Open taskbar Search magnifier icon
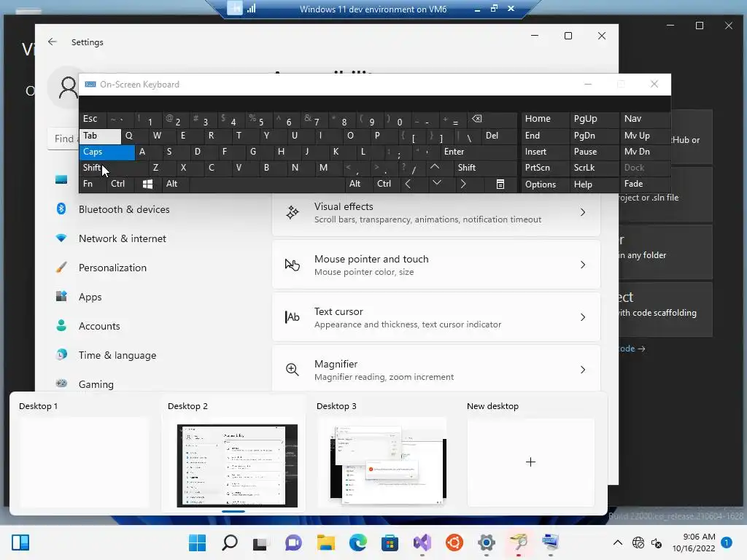Screen dimensions: 747x560 230,542
